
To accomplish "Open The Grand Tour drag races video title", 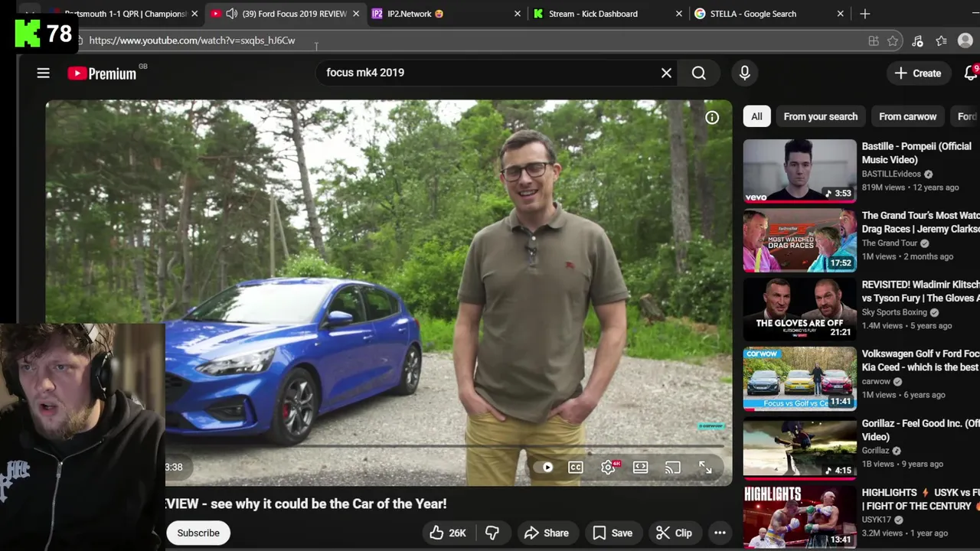I will tap(921, 222).
